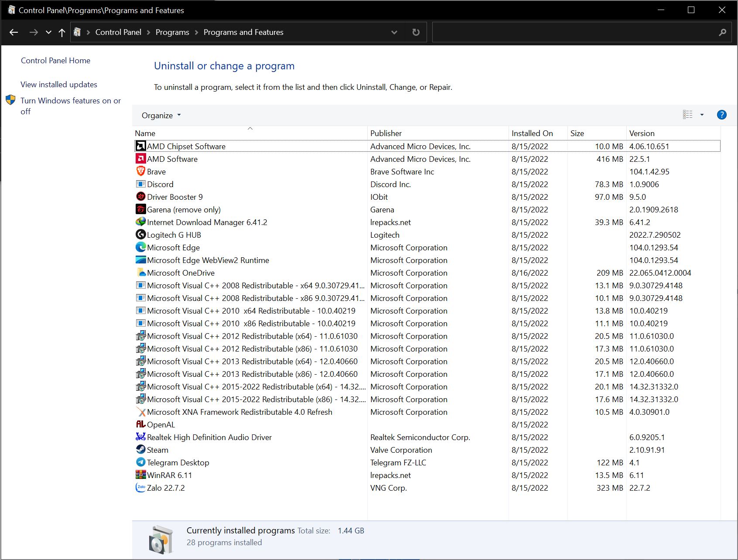
Task: Click the Brave browser icon in list
Action: point(140,171)
